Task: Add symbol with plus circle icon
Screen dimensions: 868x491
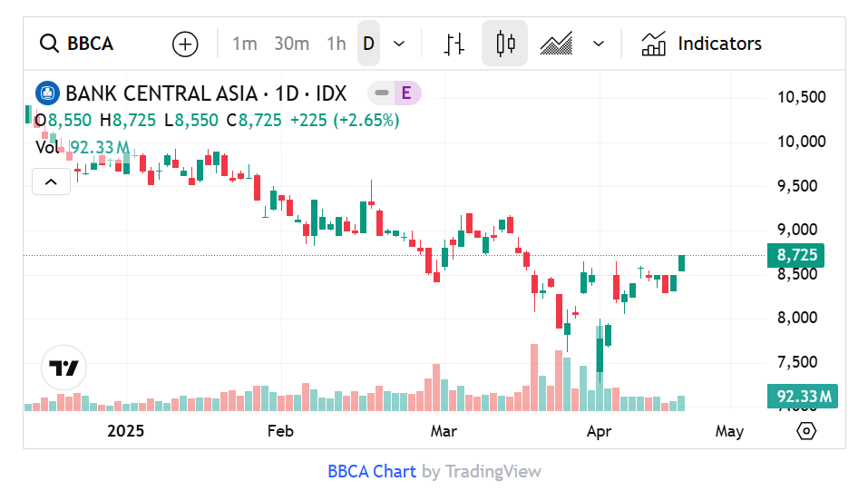Action: tap(185, 44)
